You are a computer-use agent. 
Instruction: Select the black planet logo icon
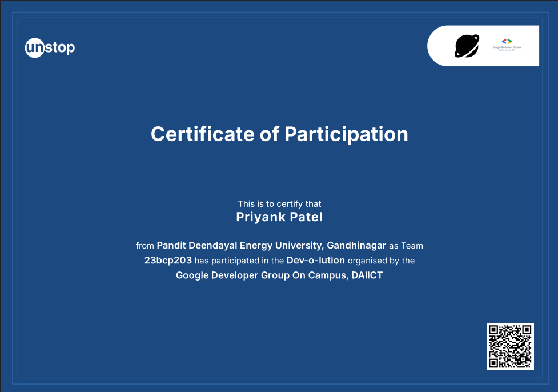[467, 46]
